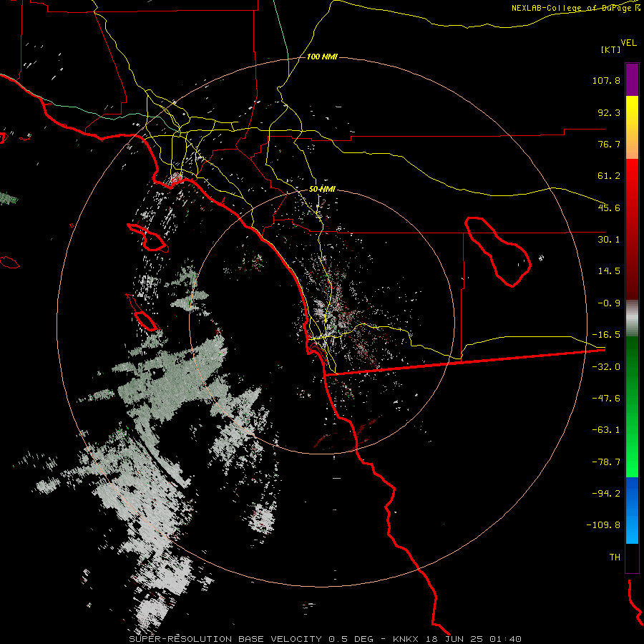This screenshot has height=644, width=644.
Task: Select the -16.5 scale value
Action: 606,335
